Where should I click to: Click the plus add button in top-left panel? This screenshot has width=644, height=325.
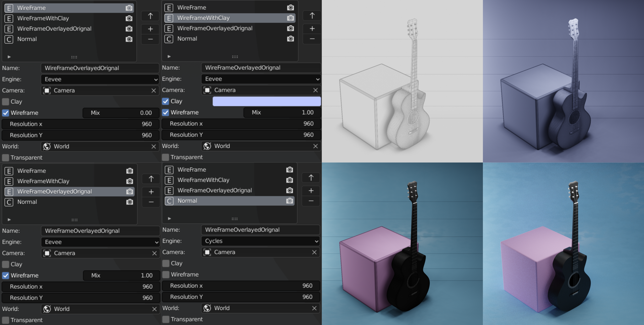click(x=150, y=29)
